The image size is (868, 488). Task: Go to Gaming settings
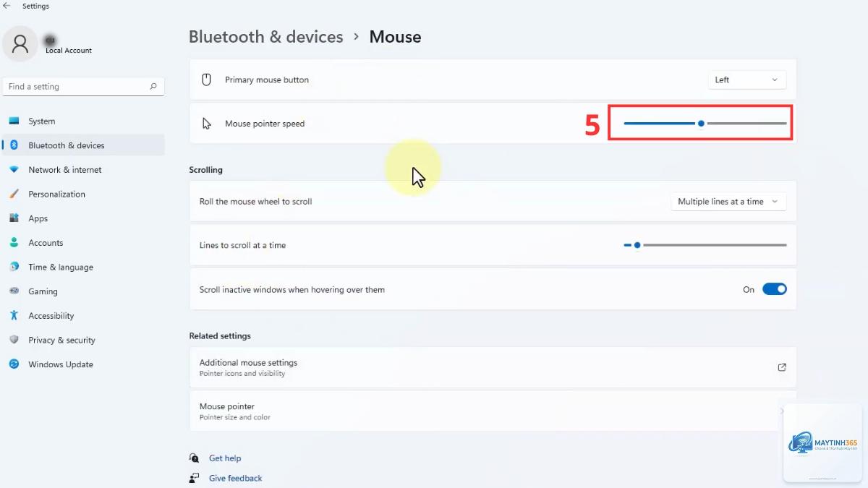tap(84, 291)
